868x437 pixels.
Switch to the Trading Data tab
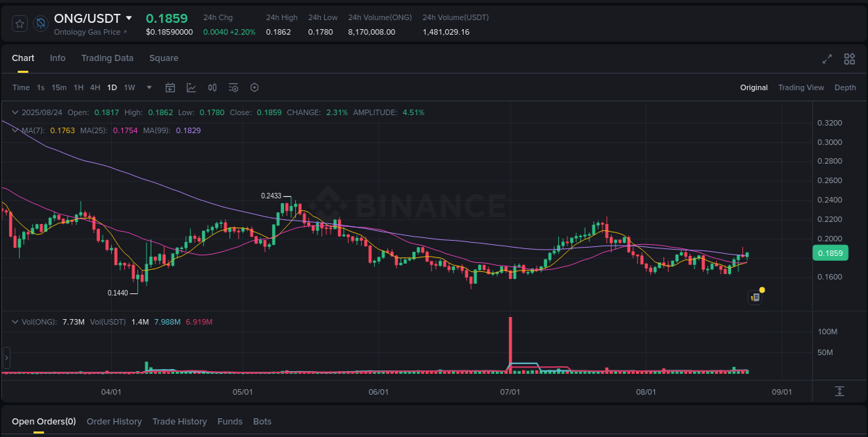tap(108, 58)
